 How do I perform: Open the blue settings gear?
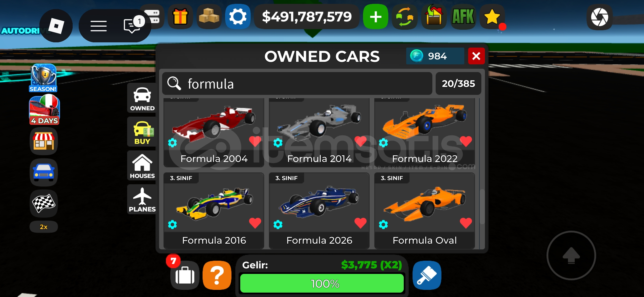238,17
